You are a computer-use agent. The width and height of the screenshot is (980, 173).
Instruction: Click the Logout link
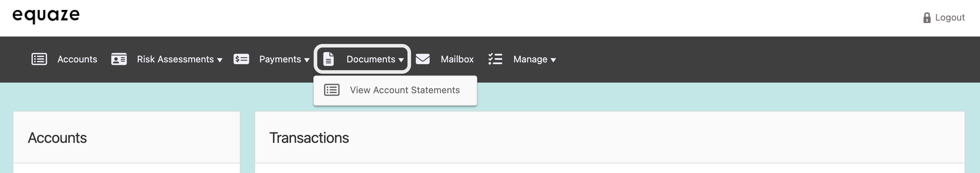[x=950, y=17]
